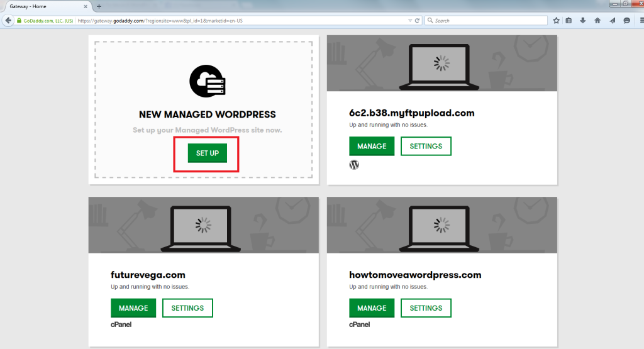Viewport: 644px width, 349px height.
Task: Open the bookmarks list icon
Action: (x=569, y=21)
